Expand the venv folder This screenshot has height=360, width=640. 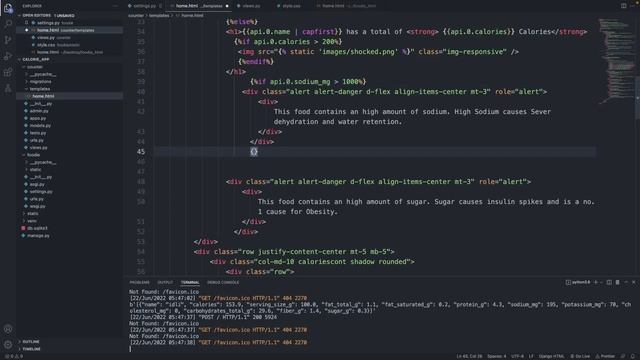click(x=69, y=221)
